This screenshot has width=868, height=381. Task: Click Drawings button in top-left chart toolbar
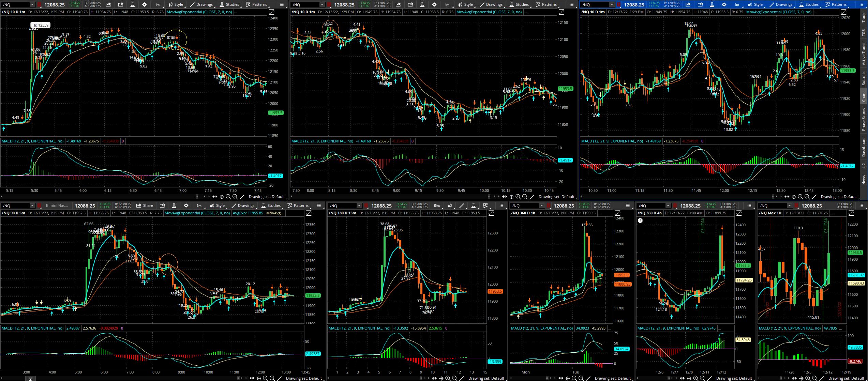(201, 4)
